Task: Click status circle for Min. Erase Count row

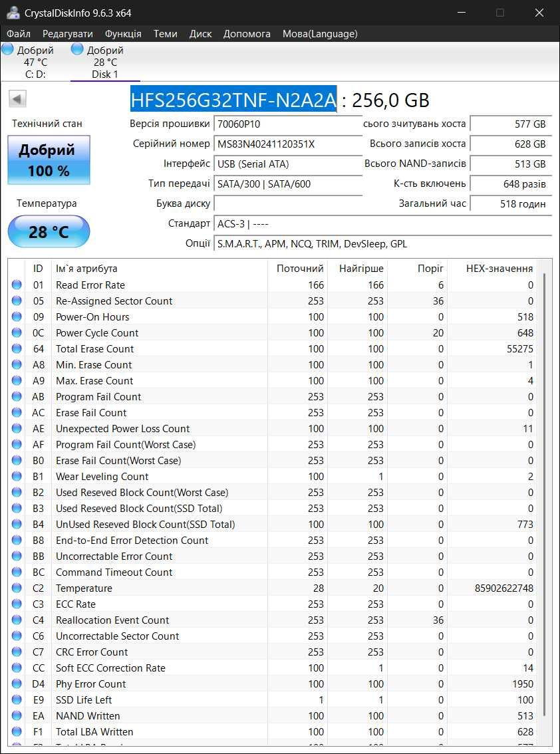Action: [17, 364]
